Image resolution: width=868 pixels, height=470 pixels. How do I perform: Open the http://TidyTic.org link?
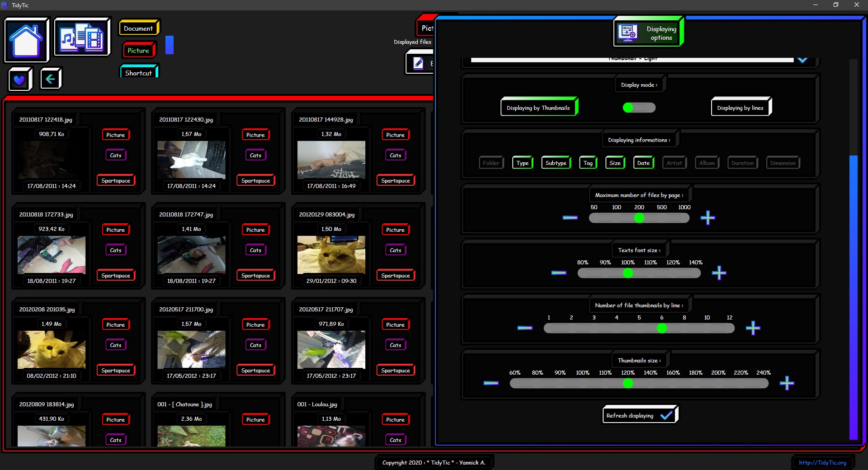point(822,462)
